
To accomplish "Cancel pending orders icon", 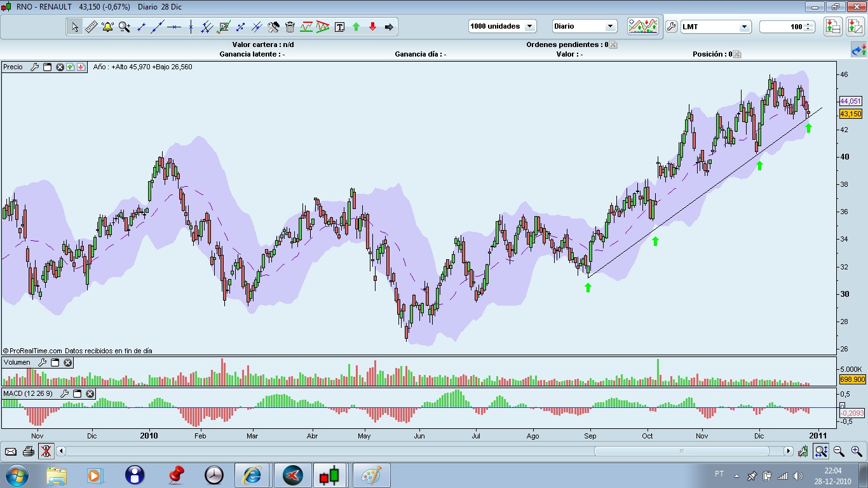I will tap(613, 45).
